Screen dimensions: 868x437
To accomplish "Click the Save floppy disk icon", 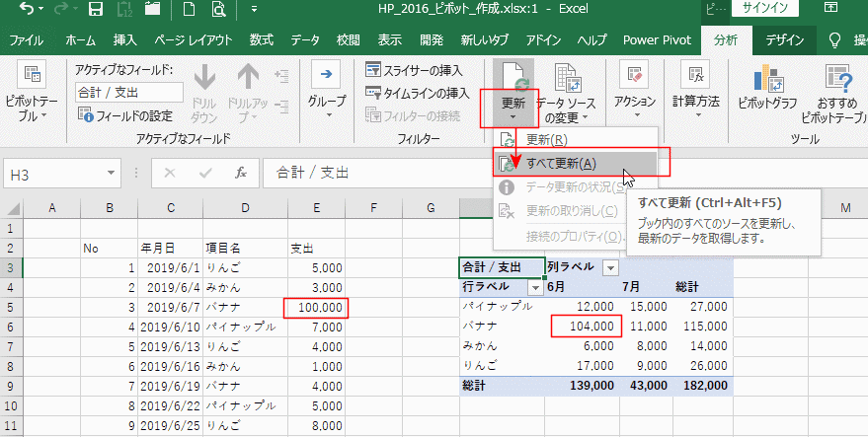I will 97,11.
